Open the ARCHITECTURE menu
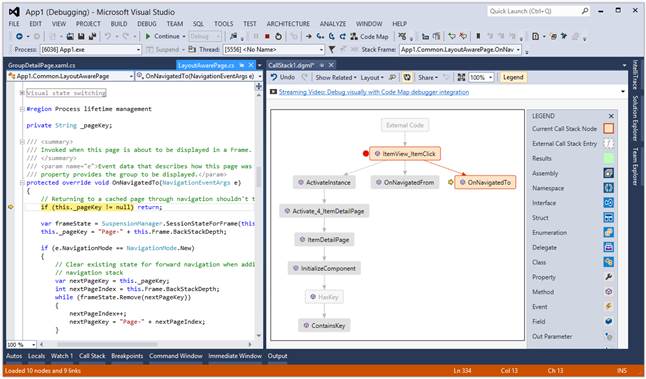The height and width of the screenshot is (379, 646). [288, 24]
